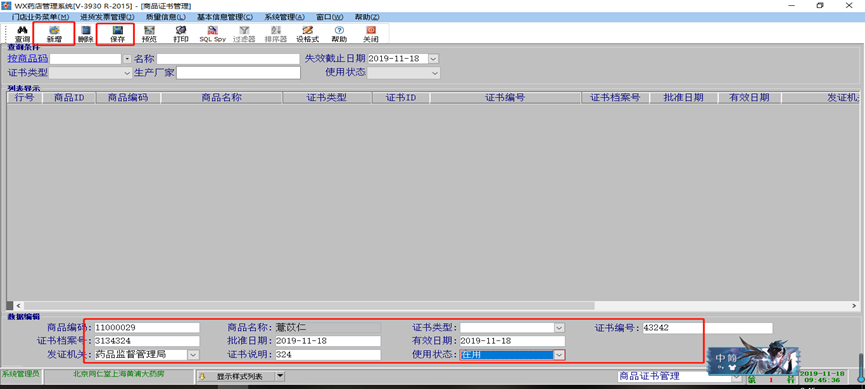Click the 按商品码 link label
The width and height of the screenshot is (865, 389).
click(x=28, y=58)
